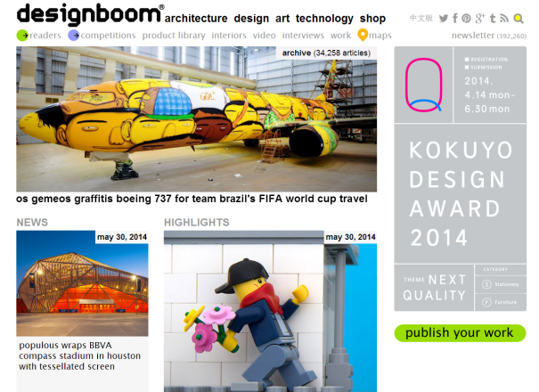Open the Google Plus icon
The height and width of the screenshot is (392, 539).
tap(480, 18)
